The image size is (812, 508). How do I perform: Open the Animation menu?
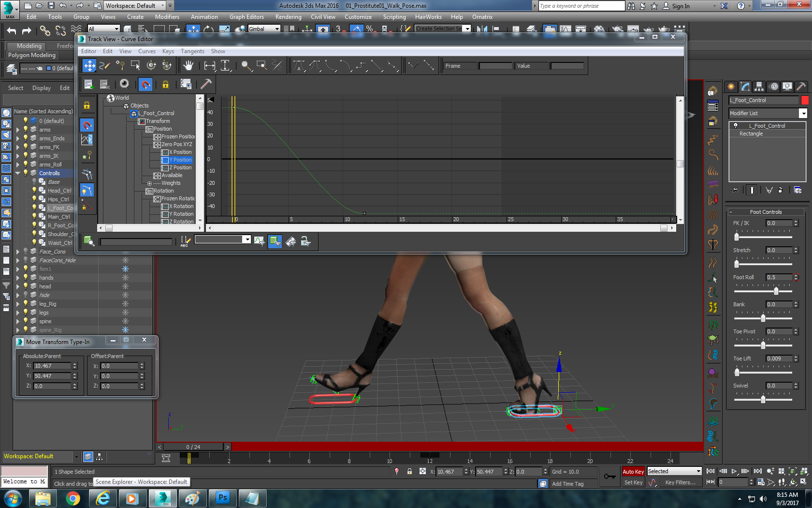204,17
